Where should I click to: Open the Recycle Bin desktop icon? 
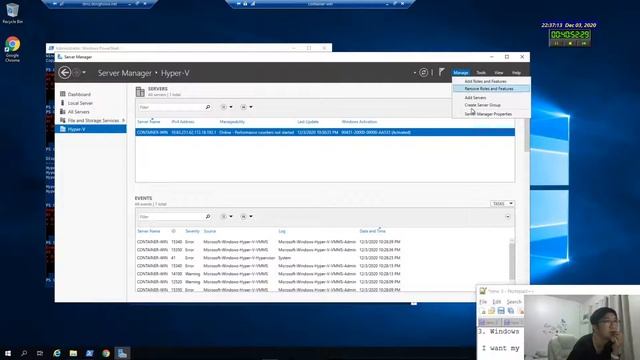[12, 13]
